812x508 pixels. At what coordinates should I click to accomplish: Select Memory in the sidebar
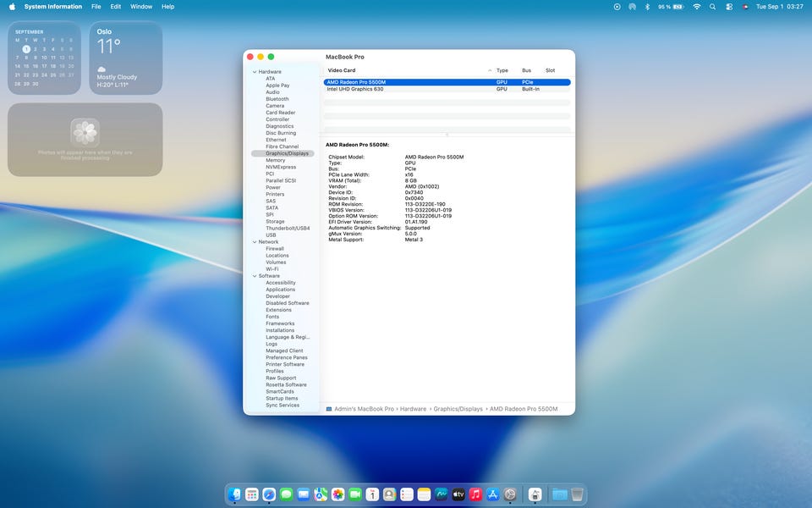pos(276,160)
